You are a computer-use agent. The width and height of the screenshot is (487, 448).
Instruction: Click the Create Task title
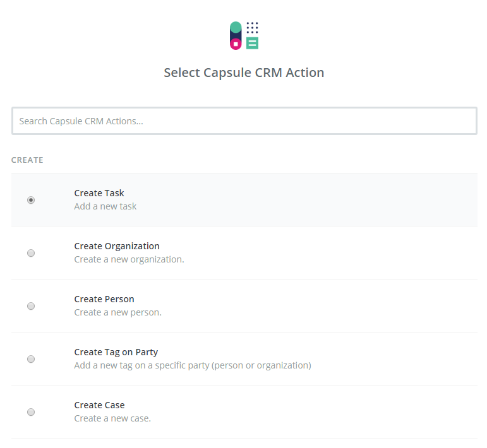pyautogui.click(x=99, y=193)
